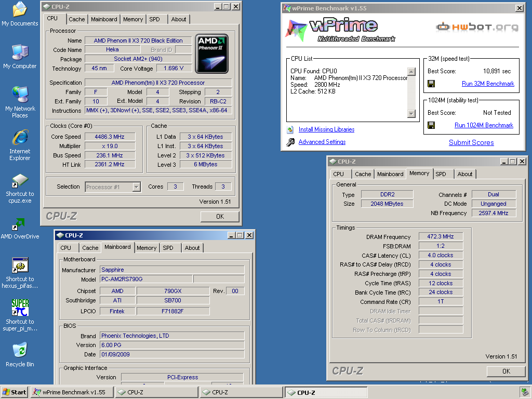The width and height of the screenshot is (532, 399).
Task: Open SPD tab in top CPU-Z window
Action: (x=154, y=19)
